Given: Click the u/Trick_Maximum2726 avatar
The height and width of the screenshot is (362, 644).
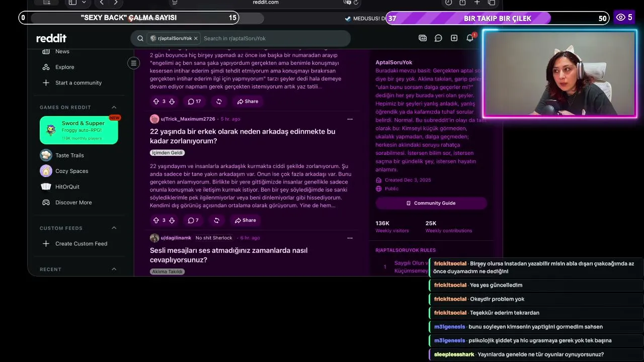Looking at the screenshot, I should click(x=154, y=119).
